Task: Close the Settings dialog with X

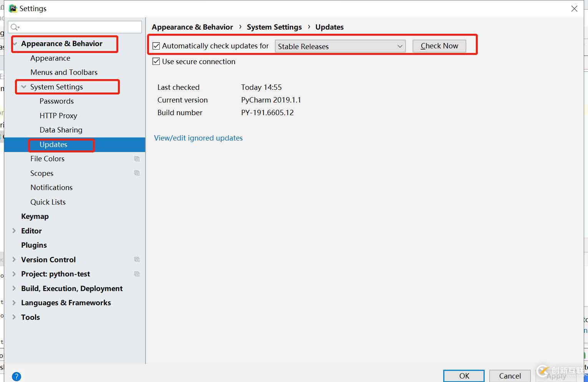Action: 574,8
